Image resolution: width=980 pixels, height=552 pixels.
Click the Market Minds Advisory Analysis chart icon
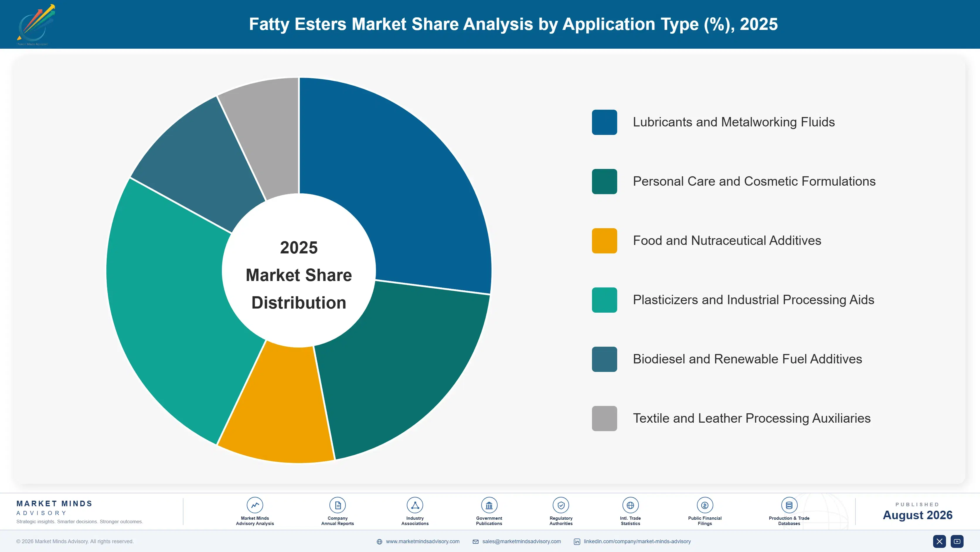[255, 505]
